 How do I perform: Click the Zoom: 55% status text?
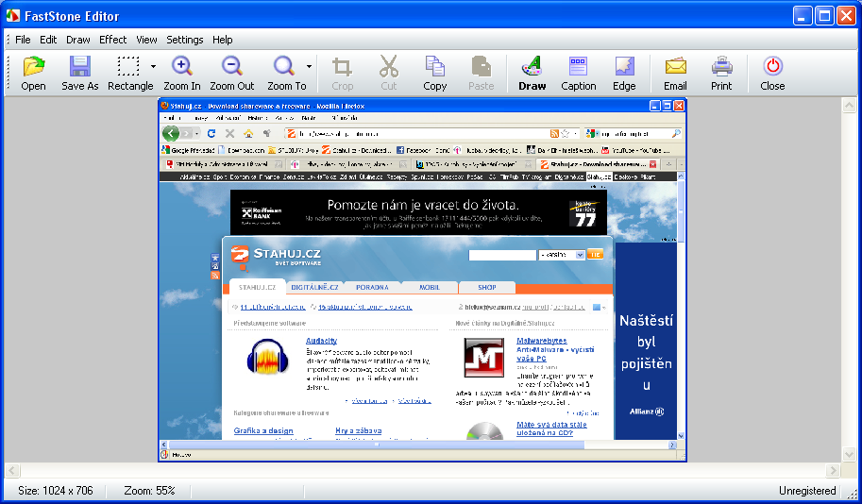pyautogui.click(x=149, y=490)
